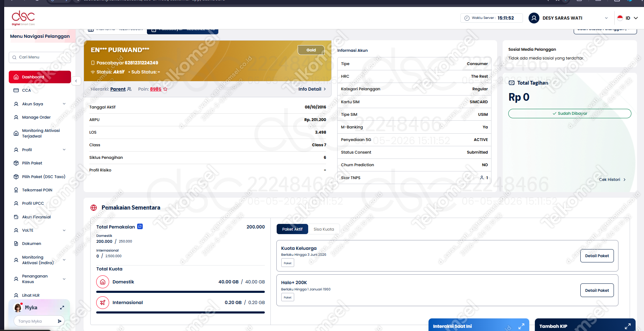Click the Pemakaian Sementara globe icon
This screenshot has width=644, height=331.
[x=94, y=208]
